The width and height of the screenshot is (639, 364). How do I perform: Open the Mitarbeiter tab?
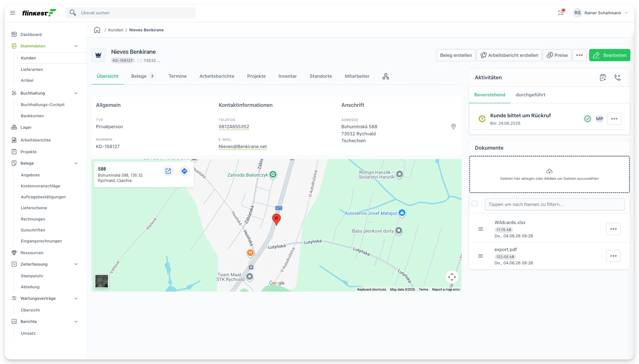point(357,76)
